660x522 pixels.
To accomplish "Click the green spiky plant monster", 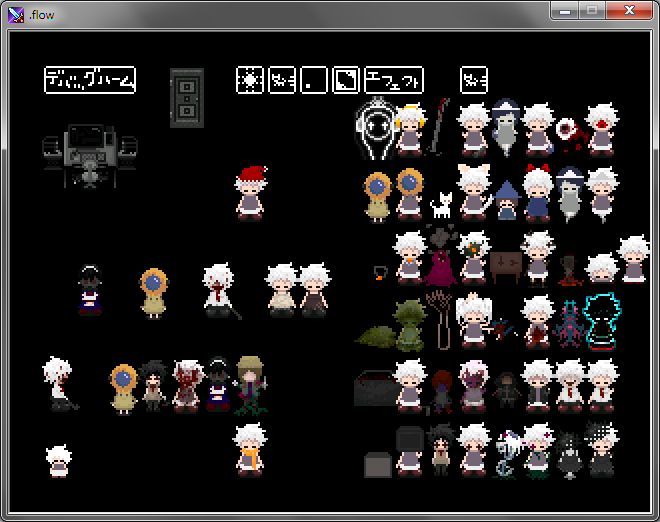I will [409, 325].
